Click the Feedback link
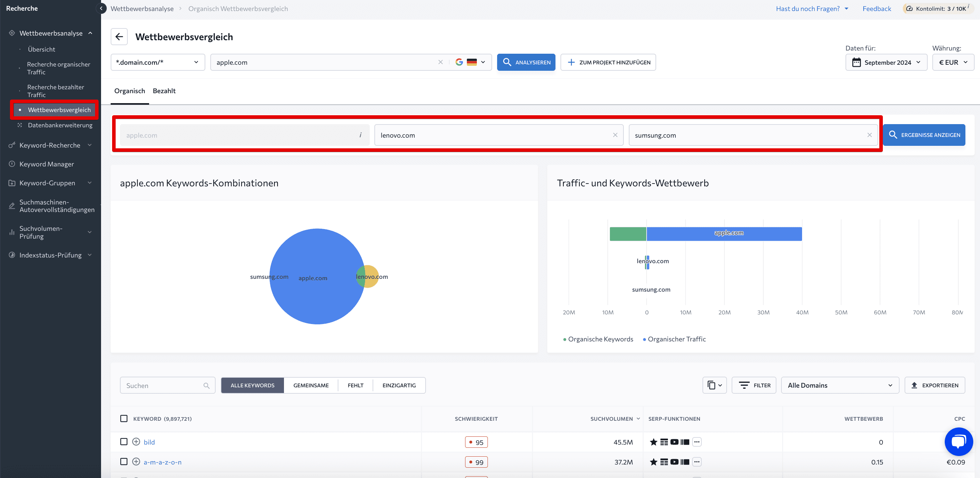Screen dimensions: 980x478 (x=876, y=9)
